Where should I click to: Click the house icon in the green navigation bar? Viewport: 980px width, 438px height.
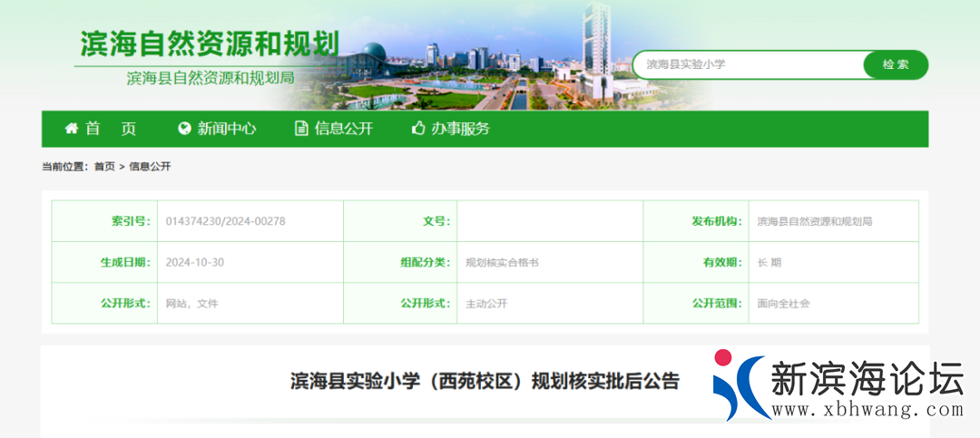coord(72,129)
